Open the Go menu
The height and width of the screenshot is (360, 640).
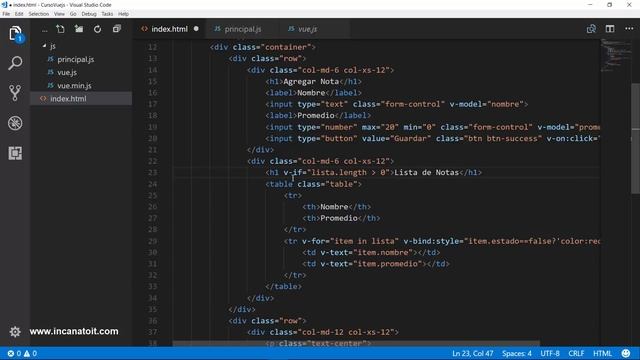click(x=73, y=14)
